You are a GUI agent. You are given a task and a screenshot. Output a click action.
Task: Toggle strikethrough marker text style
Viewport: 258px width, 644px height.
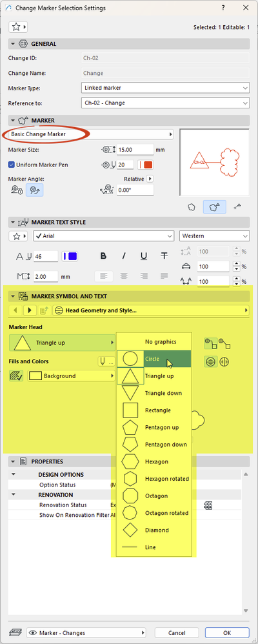[x=164, y=256]
